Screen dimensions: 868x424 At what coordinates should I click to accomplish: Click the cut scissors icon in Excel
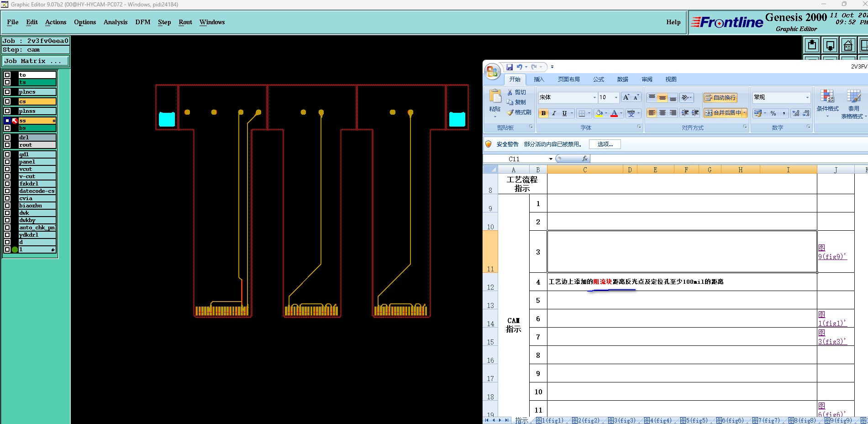510,92
